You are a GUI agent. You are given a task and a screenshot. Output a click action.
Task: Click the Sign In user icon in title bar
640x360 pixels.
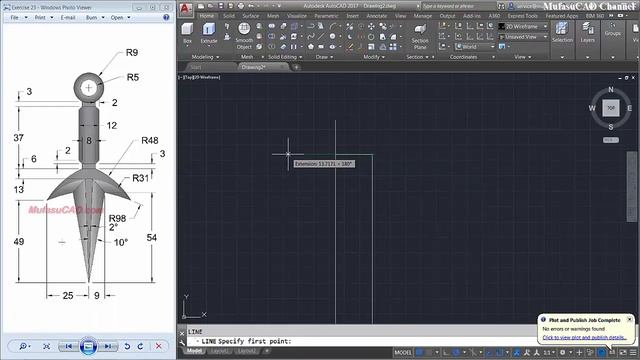pyautogui.click(x=511, y=6)
